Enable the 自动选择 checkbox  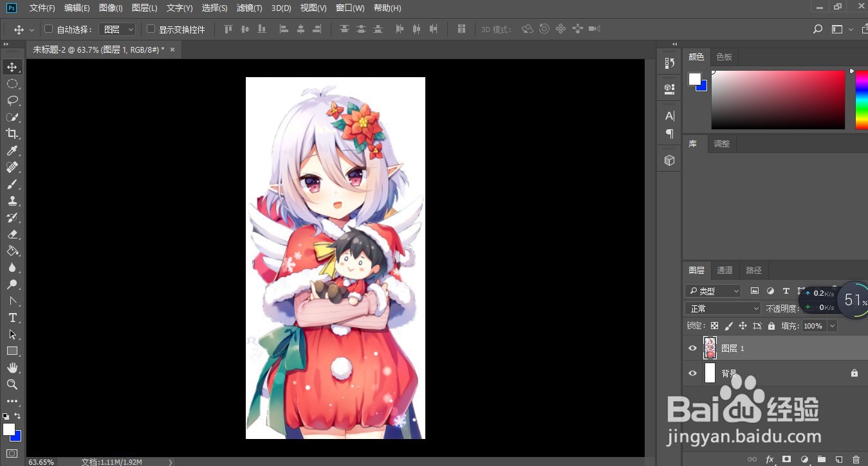48,29
